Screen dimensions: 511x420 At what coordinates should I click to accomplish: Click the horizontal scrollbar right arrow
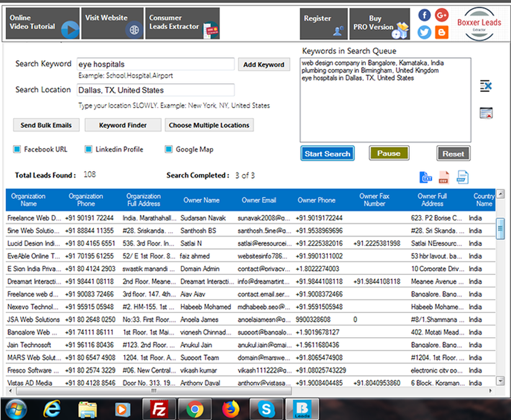(x=491, y=390)
